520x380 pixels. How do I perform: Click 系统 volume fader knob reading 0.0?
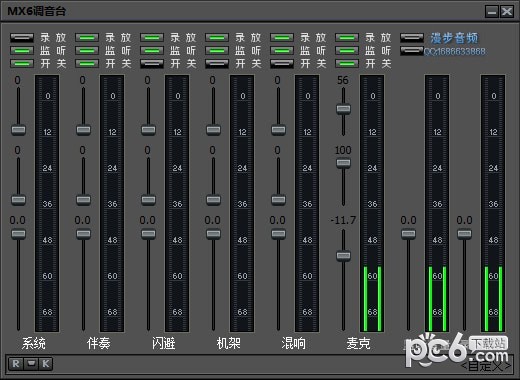(18, 234)
